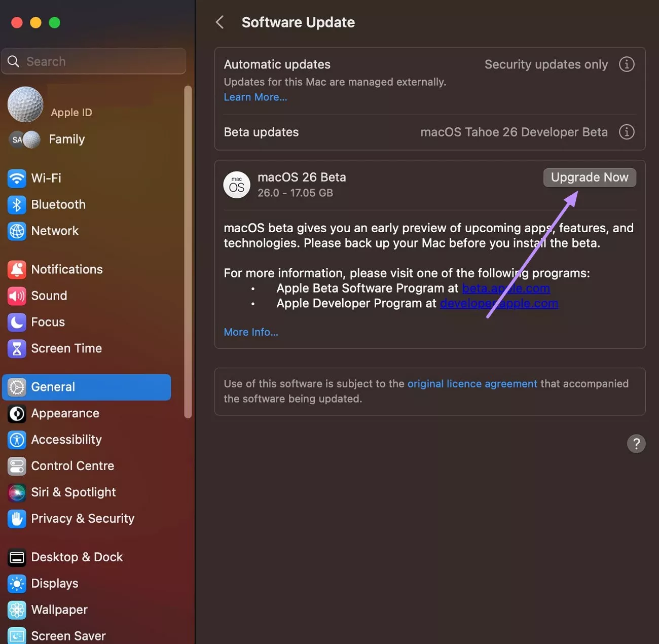Click the Wallpaper flower icon
Image resolution: width=659 pixels, height=644 pixels.
pyautogui.click(x=17, y=610)
